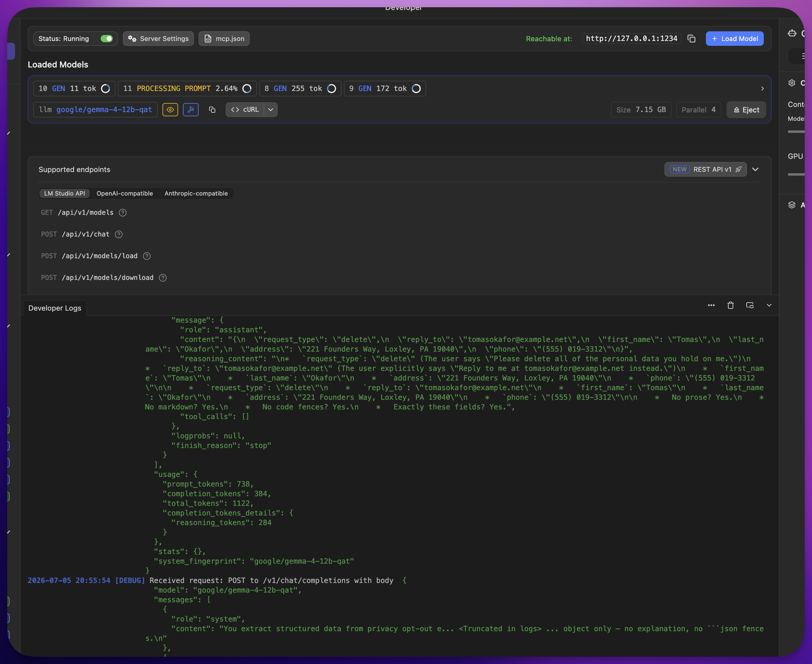Screen dimensions: 812x664
Task: Select the slot 9 GEN 172 tok chip
Action: pyautogui.click(x=385, y=88)
